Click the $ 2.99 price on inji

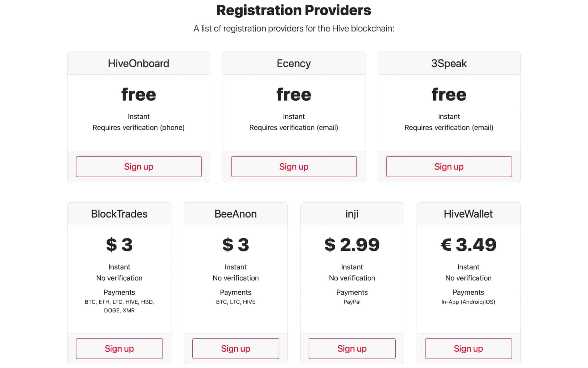coord(352,245)
